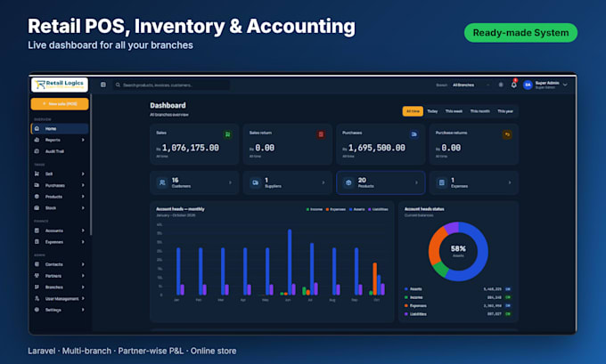Click the Reports sidebar icon
The width and height of the screenshot is (606, 364).
coord(37,140)
